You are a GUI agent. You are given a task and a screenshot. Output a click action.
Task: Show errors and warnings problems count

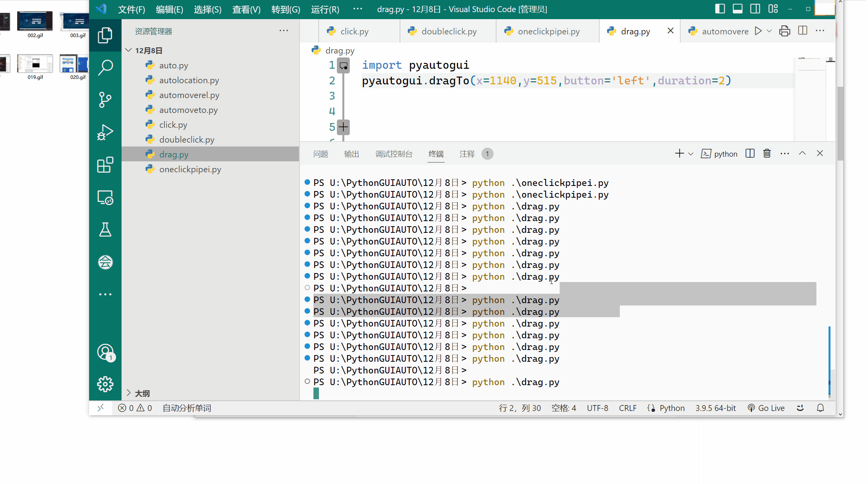[135, 408]
